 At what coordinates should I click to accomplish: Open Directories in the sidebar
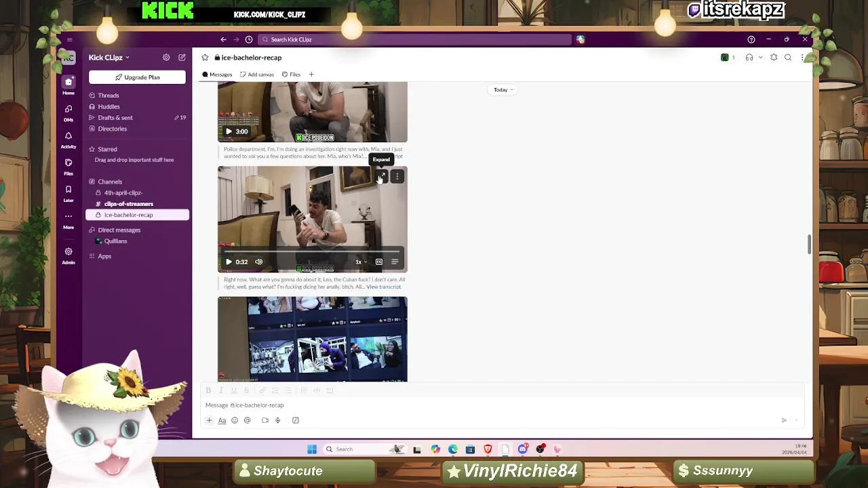112,129
